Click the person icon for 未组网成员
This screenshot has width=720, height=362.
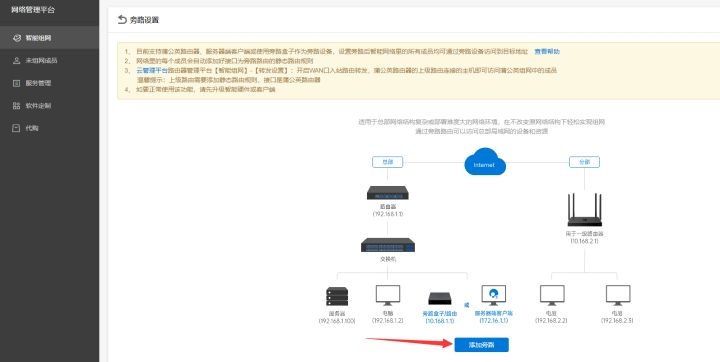pyautogui.click(x=17, y=60)
